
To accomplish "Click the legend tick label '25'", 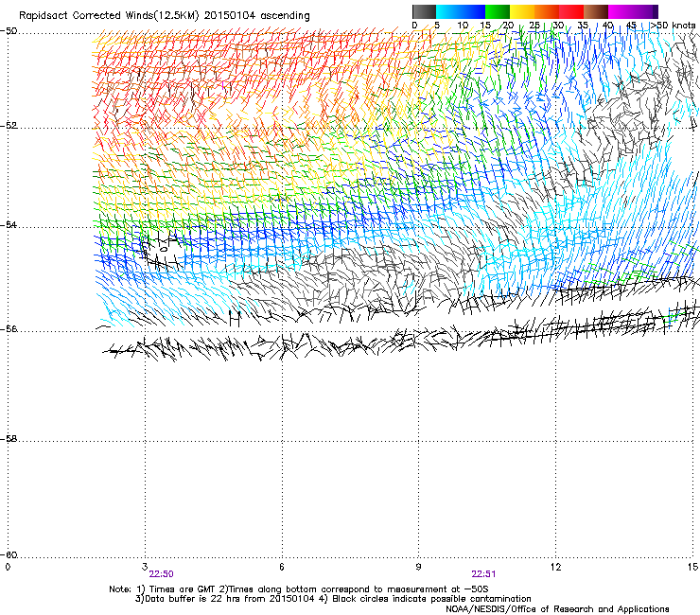I will (x=534, y=26).
